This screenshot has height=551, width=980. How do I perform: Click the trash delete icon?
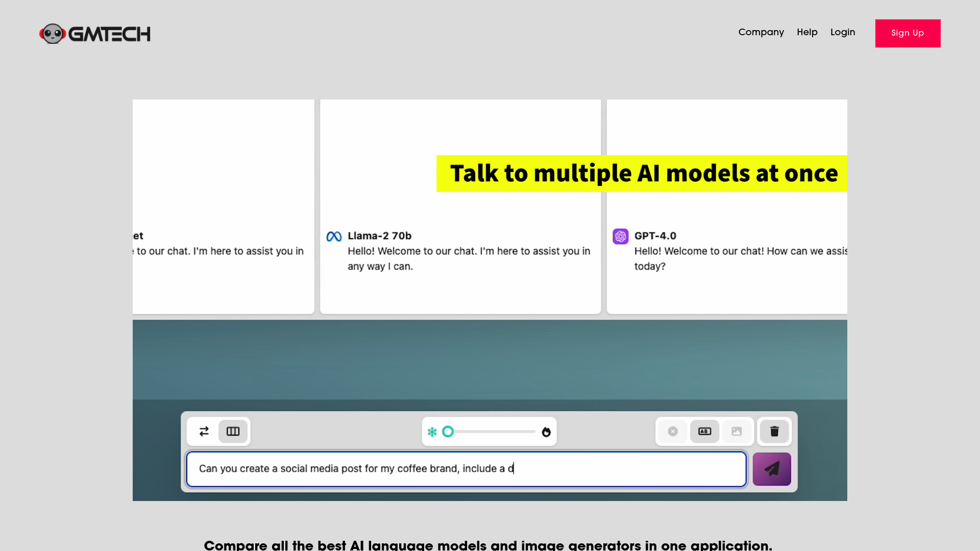(774, 432)
